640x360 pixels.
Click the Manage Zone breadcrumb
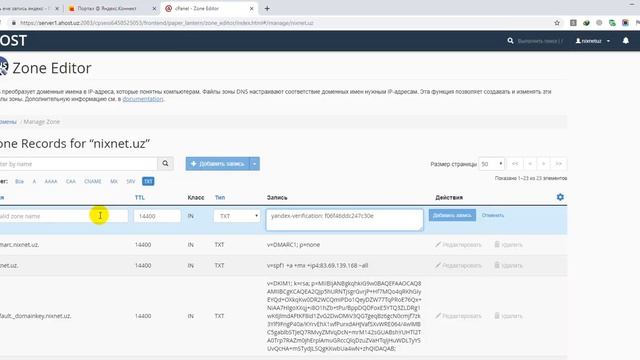tap(42, 122)
